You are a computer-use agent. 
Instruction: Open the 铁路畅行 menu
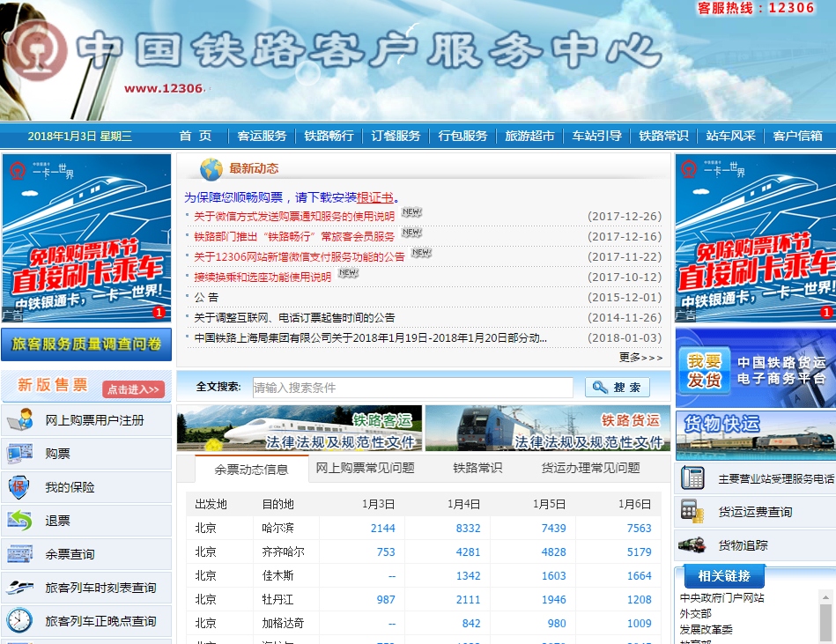click(x=329, y=136)
